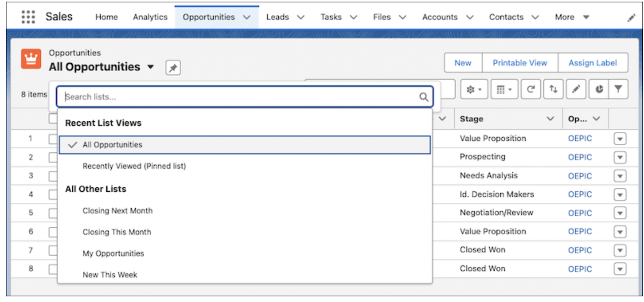Screen dimensions: 644x302
Task: Open row actions for Needs Analysis row
Action: coord(620,176)
